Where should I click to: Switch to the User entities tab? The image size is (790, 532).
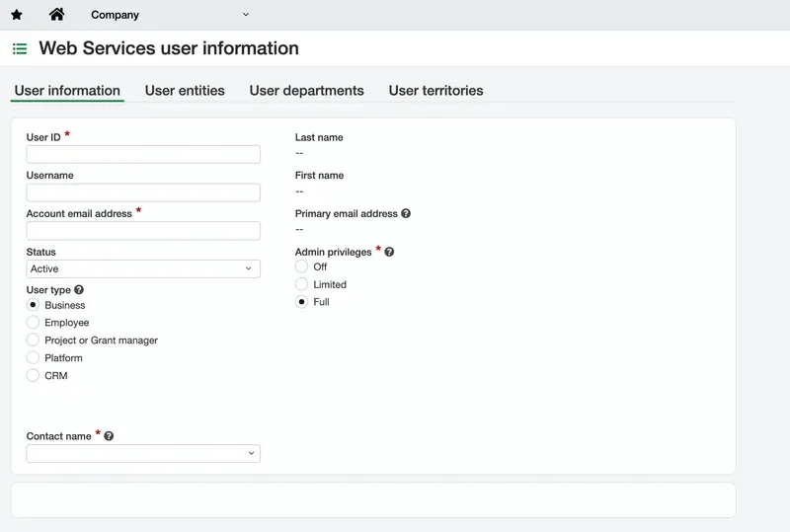tap(185, 91)
